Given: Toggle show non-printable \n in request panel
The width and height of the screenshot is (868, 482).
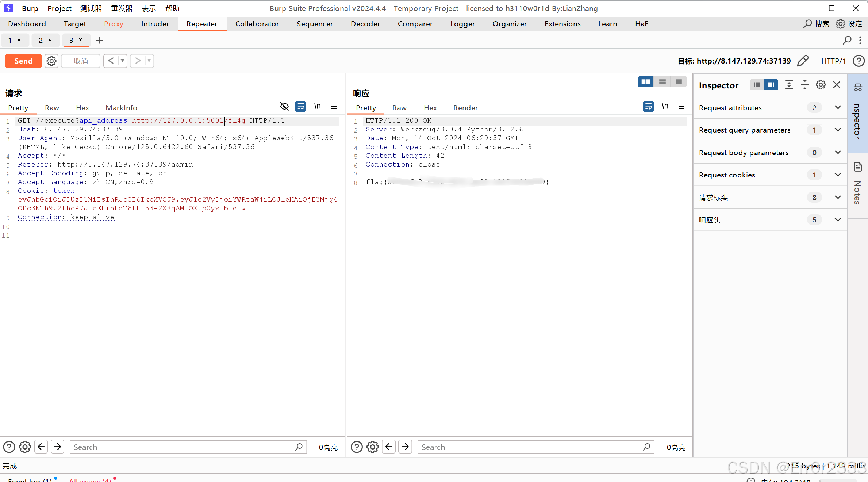Looking at the screenshot, I should point(317,106).
